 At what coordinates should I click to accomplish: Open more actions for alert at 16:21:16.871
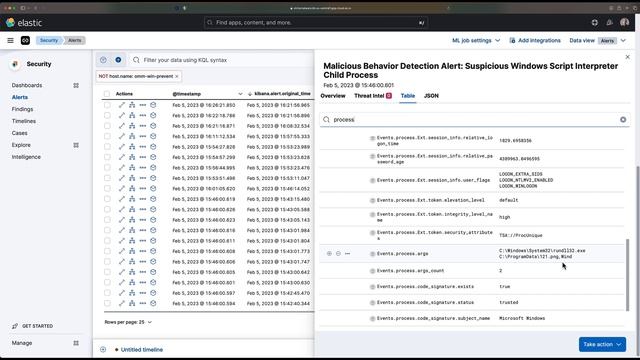point(142,126)
